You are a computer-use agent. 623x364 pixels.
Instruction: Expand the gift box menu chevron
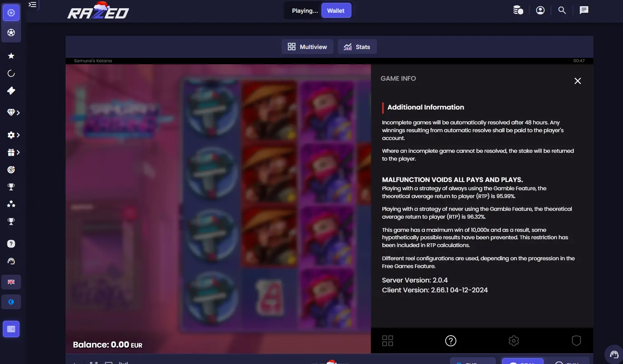point(18,152)
